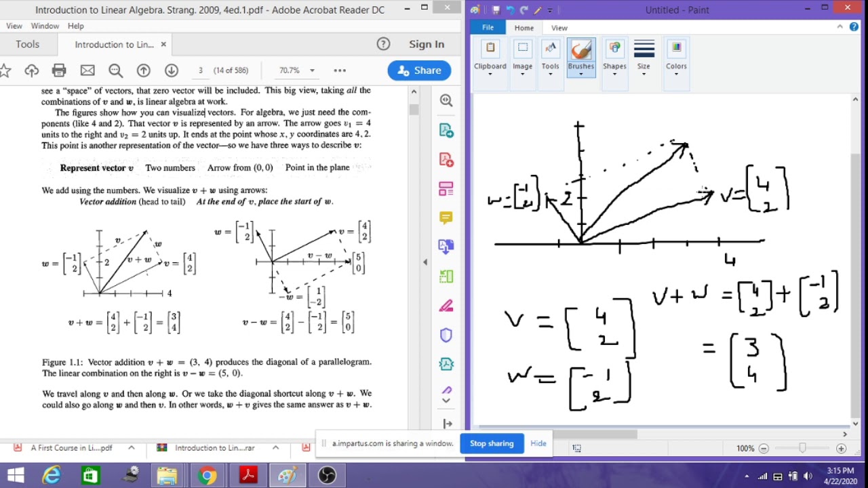Show more Acrobat toolbar options (three dots)

point(340,70)
